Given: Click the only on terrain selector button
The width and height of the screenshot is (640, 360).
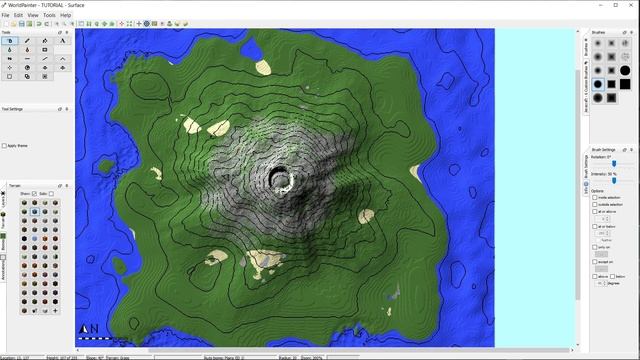Looking at the screenshot, I should tap(601, 254).
